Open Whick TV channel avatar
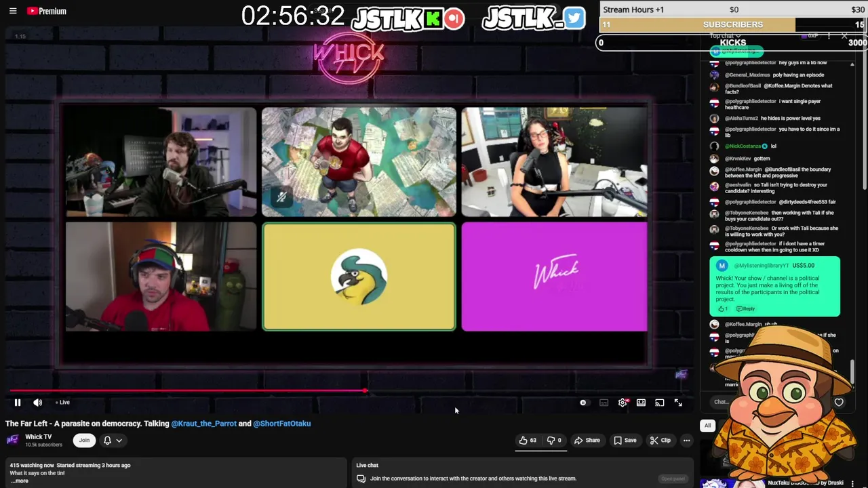Image resolution: width=868 pixels, height=488 pixels. click(x=12, y=440)
